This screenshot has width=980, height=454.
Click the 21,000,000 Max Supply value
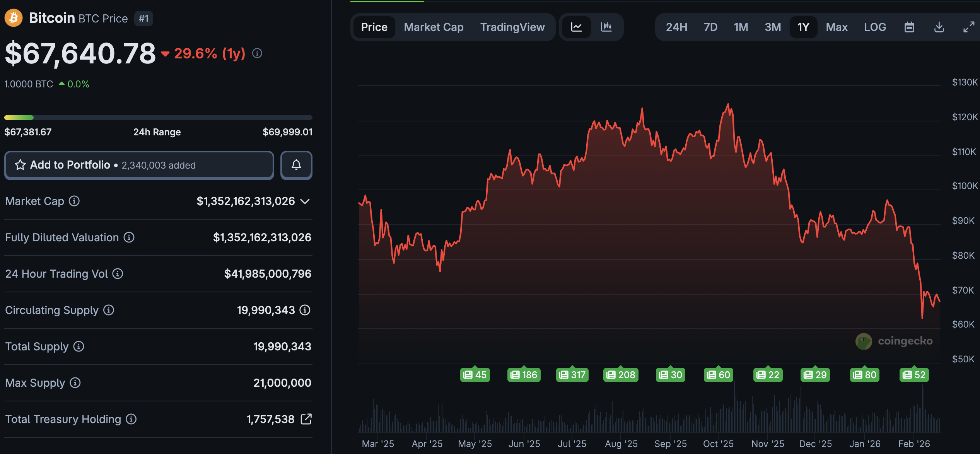click(282, 383)
